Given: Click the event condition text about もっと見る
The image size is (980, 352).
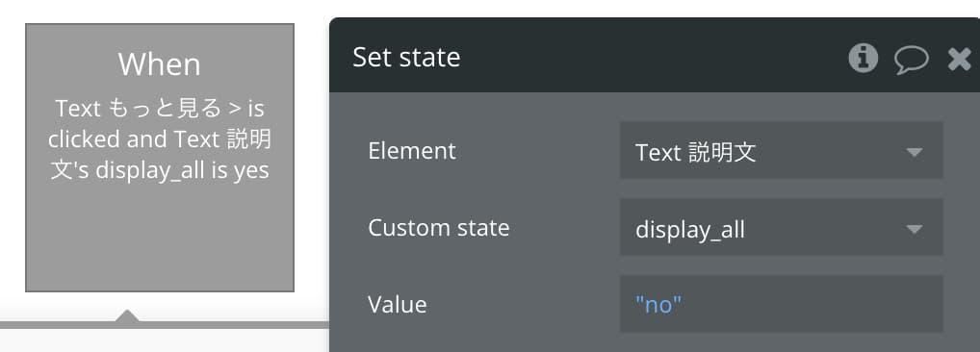Looking at the screenshot, I should pyautogui.click(x=160, y=139).
